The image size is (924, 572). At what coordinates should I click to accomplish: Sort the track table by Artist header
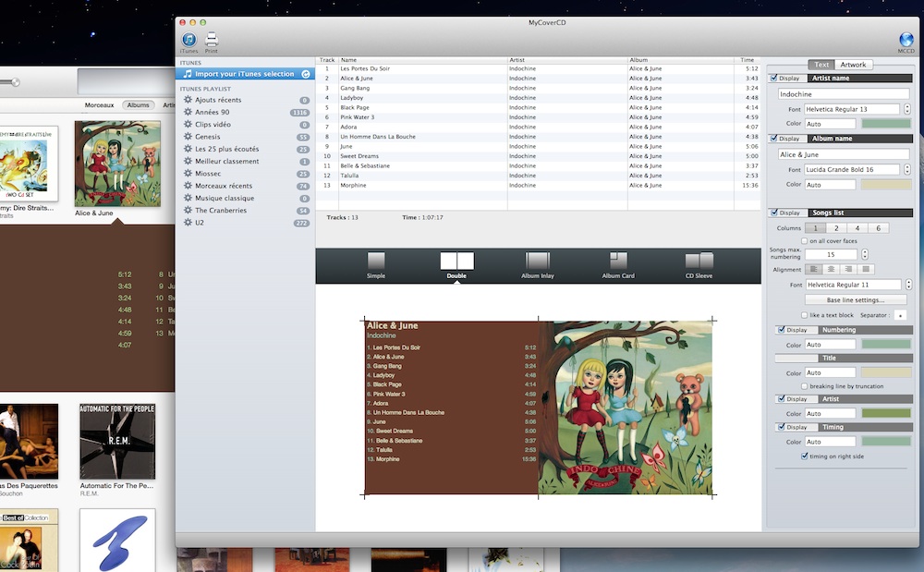coord(567,60)
